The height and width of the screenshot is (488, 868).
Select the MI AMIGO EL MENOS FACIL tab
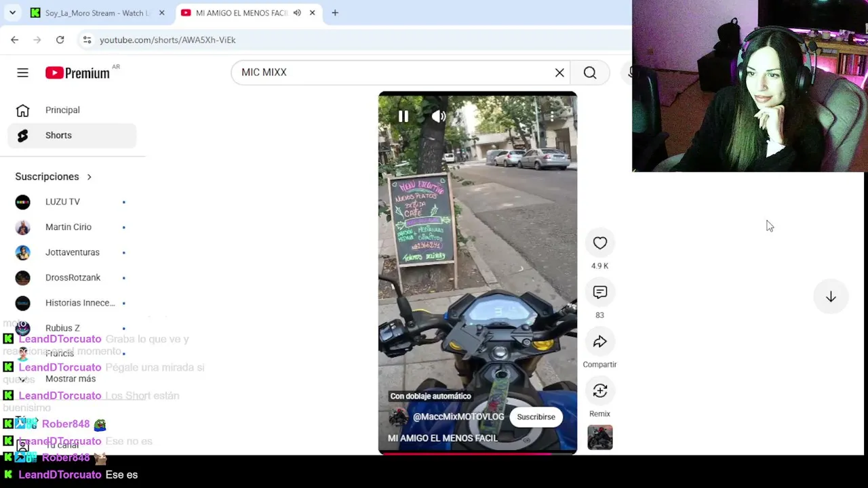[x=241, y=13]
